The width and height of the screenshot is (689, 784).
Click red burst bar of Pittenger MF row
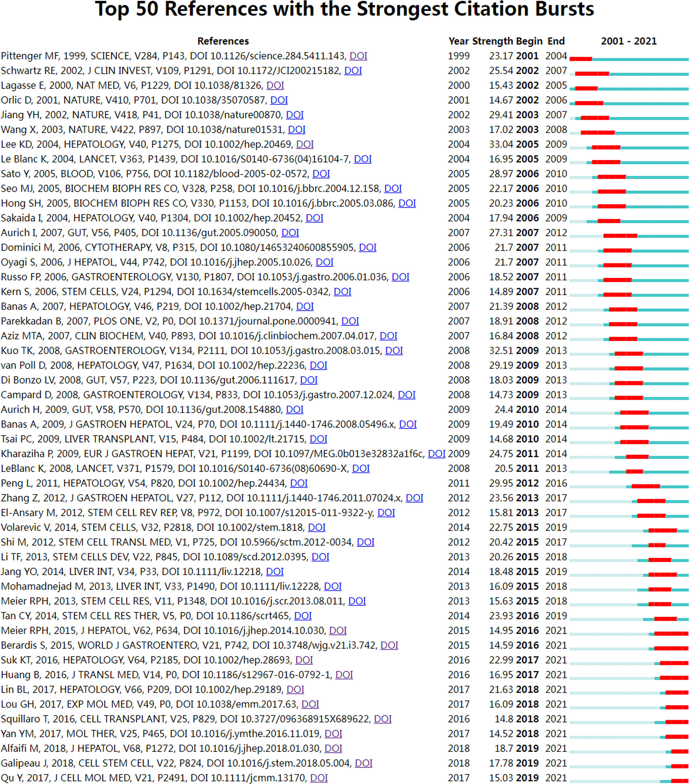pos(580,59)
